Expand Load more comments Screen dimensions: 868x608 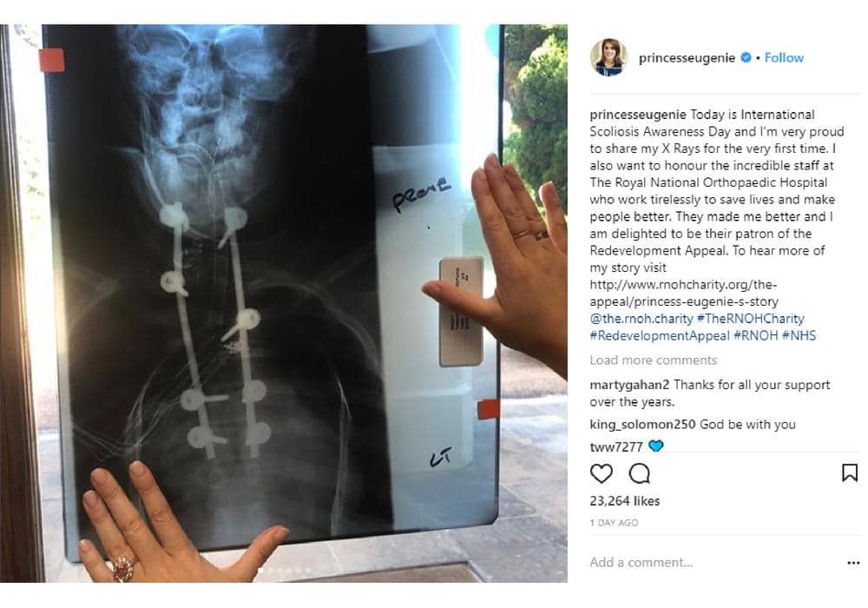point(654,360)
